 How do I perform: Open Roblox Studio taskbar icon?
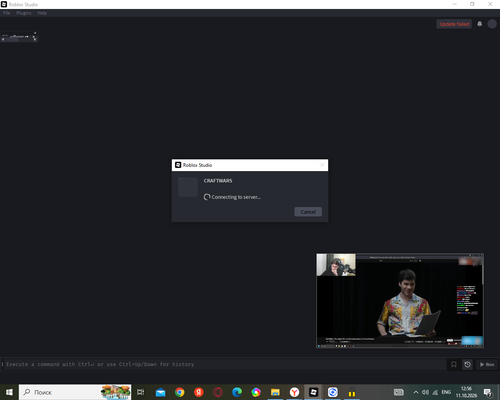(313, 392)
